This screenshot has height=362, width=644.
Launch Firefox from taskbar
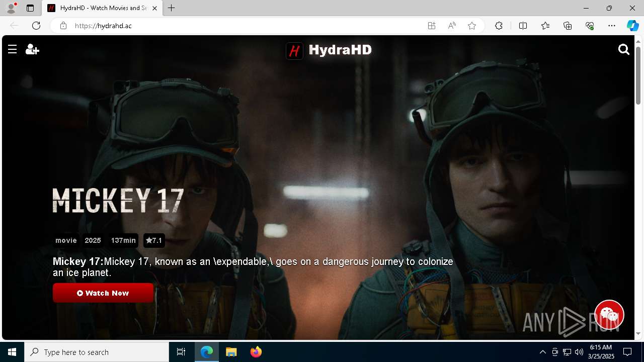click(x=256, y=352)
